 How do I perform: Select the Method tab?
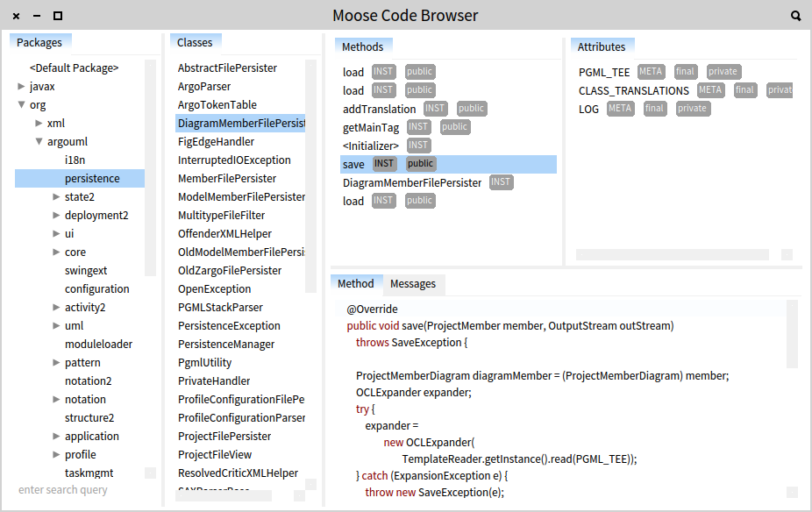[x=356, y=284]
